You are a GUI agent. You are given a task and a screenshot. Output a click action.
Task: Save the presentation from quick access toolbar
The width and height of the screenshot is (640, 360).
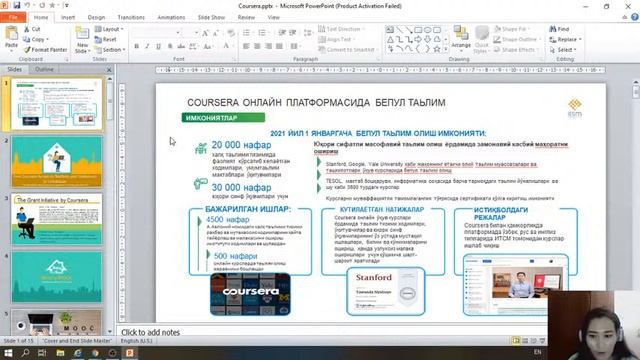tap(17, 6)
